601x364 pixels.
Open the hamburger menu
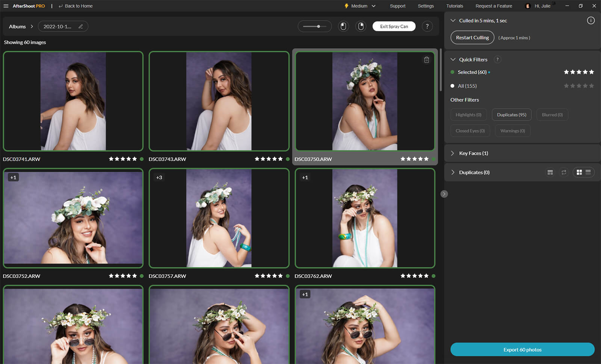(6, 6)
